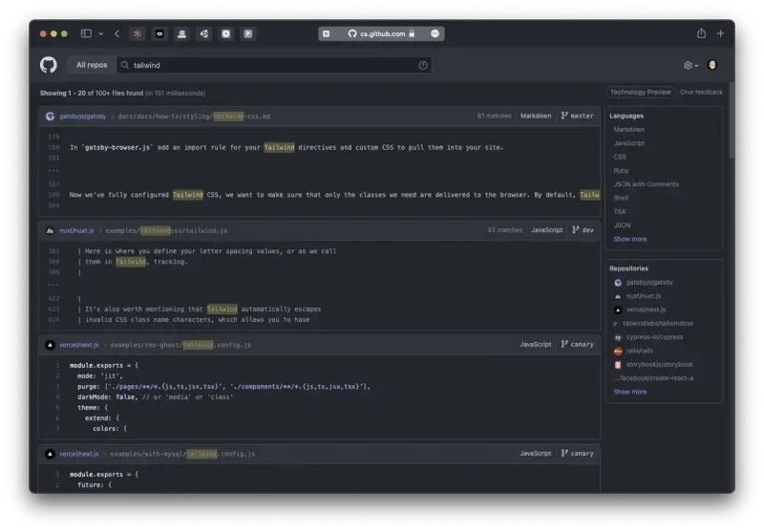Screen dimensions: 764x532
Task: Click the P extension icon in Safari toolbar
Action: (x=248, y=33)
